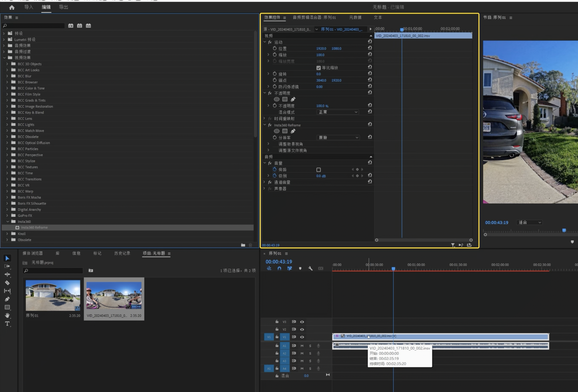Select the Type tool
The height and width of the screenshot is (392, 578).
7,324
